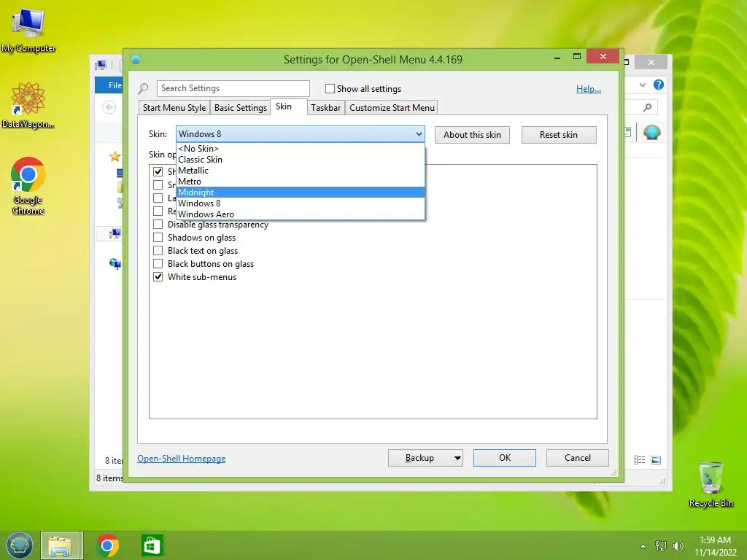This screenshot has width=747, height=560.
Task: Choose Windows Aero skin from list
Action: pos(300,214)
